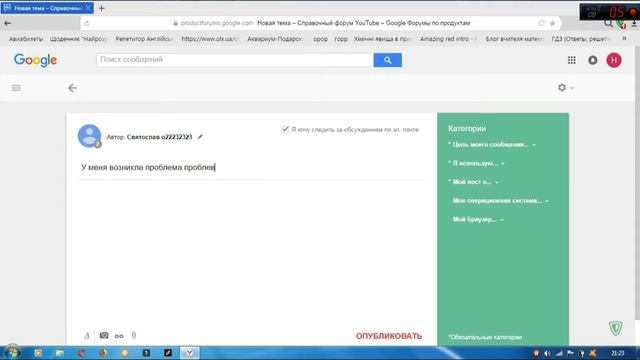This screenshot has width=640, height=360.
Task: Click the 'Категории' heading
Action: (467, 129)
